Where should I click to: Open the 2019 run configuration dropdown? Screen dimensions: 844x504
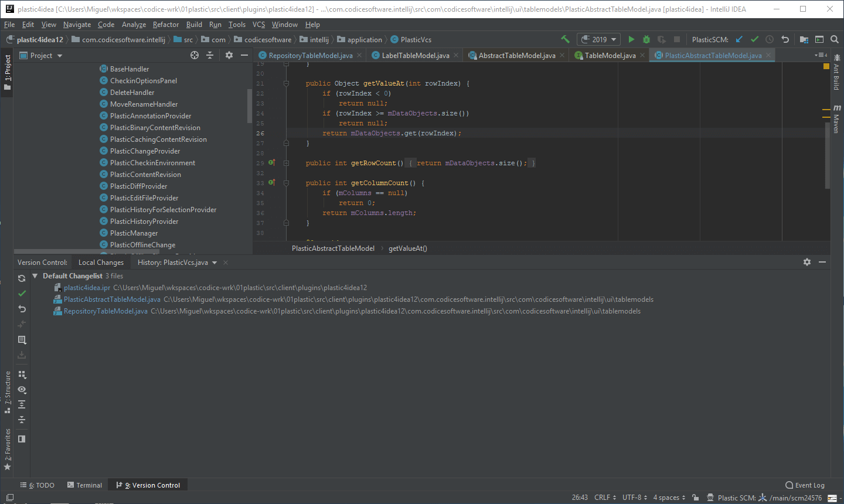pyautogui.click(x=598, y=39)
